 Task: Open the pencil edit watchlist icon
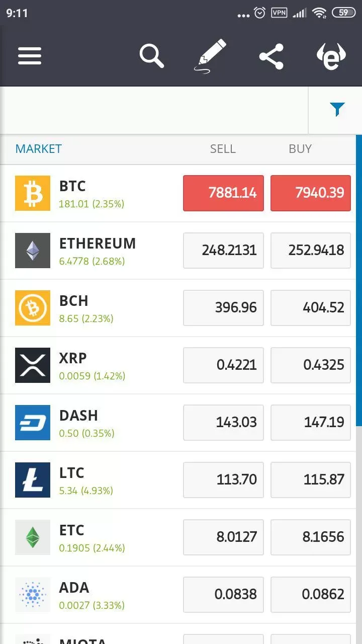[210, 56]
